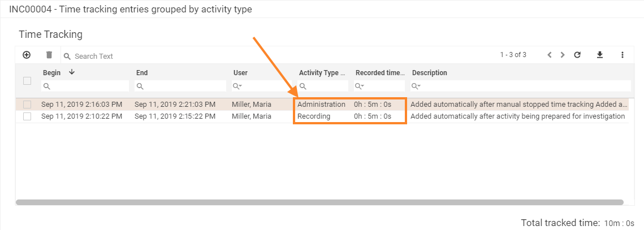This screenshot has width=644, height=230.
Task: Go to the next page arrow
Action: coord(563,55)
